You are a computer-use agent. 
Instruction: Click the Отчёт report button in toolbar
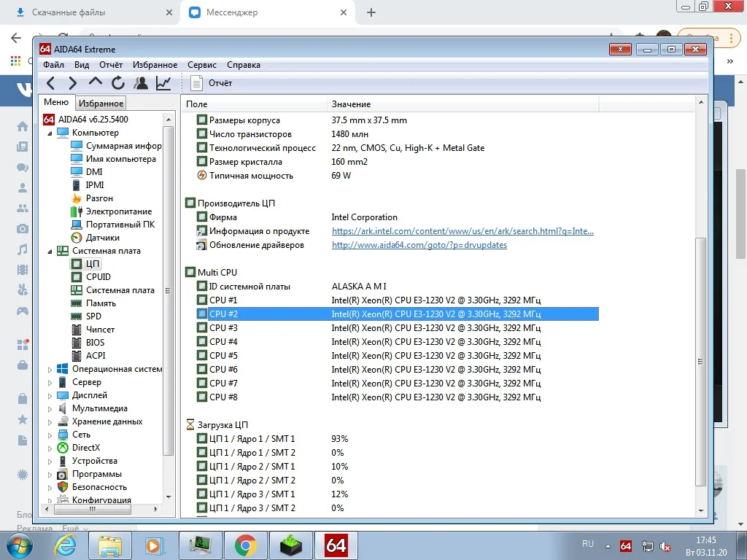[212, 83]
